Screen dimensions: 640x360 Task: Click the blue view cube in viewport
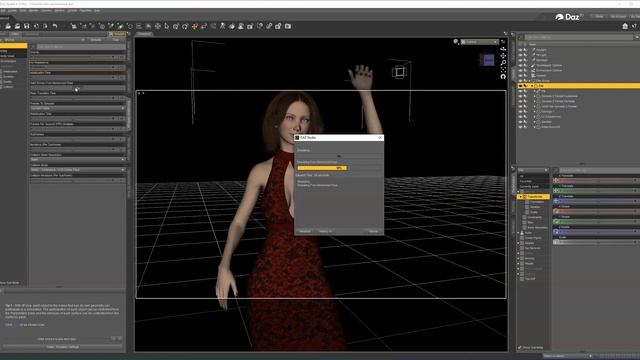(x=488, y=60)
